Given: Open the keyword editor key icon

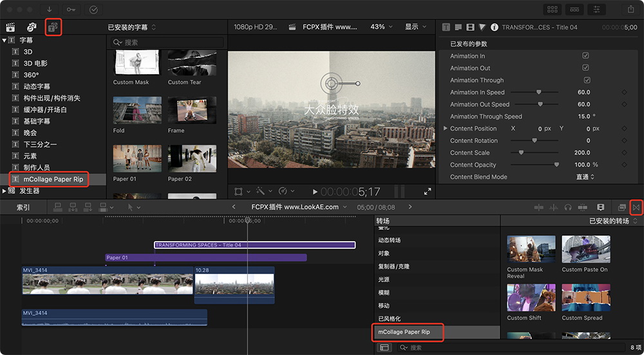Looking at the screenshot, I should click(71, 9).
